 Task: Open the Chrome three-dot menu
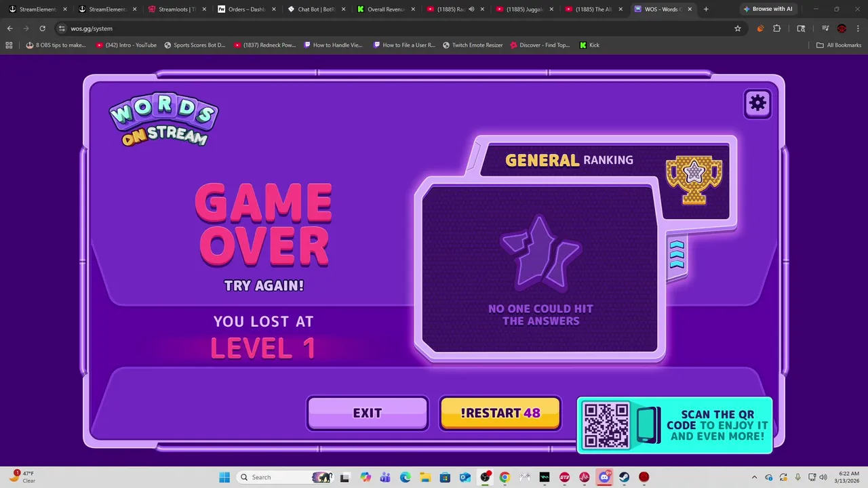(858, 28)
